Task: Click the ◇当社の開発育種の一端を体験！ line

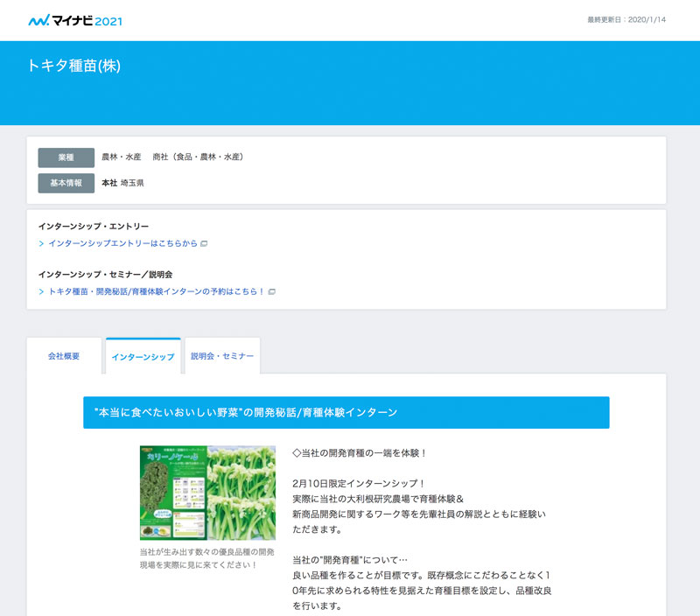Action: (x=360, y=453)
